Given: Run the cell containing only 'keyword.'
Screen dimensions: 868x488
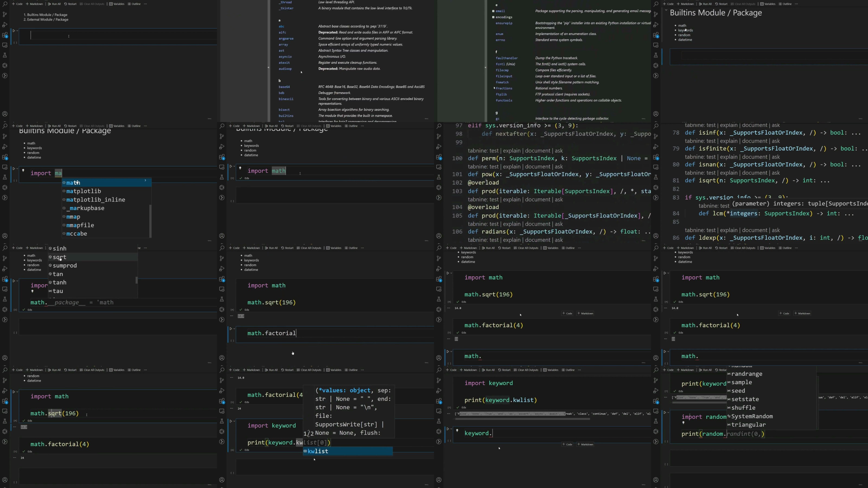Looking at the screenshot, I should [448, 429].
